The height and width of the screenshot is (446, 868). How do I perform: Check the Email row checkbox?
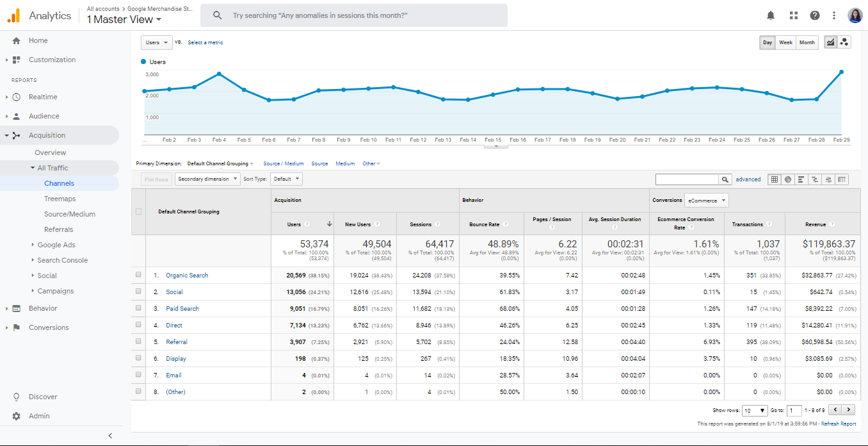pyautogui.click(x=138, y=375)
